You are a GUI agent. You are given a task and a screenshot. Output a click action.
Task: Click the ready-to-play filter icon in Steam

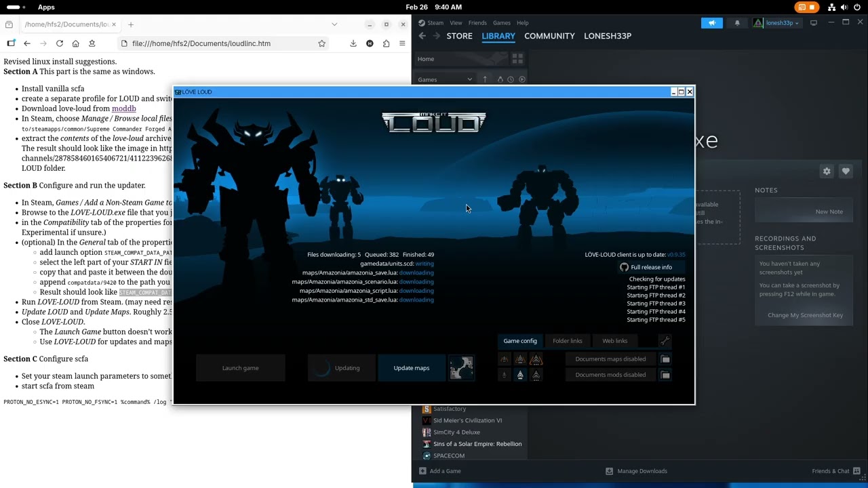[x=521, y=79]
